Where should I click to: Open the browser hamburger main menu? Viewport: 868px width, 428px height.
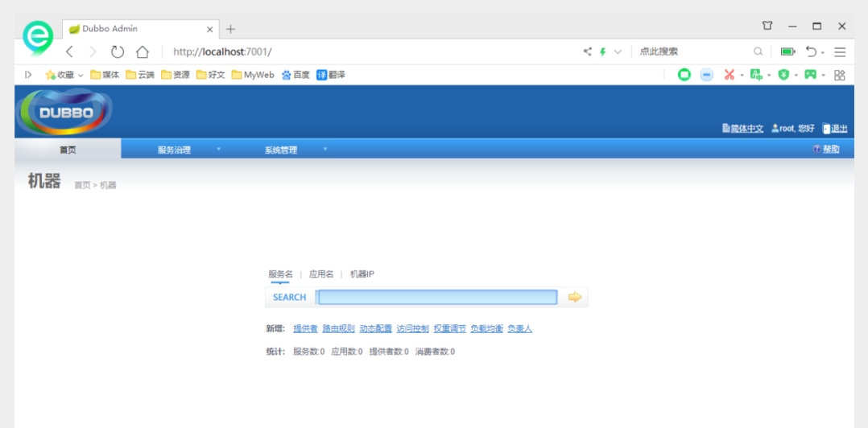(840, 51)
